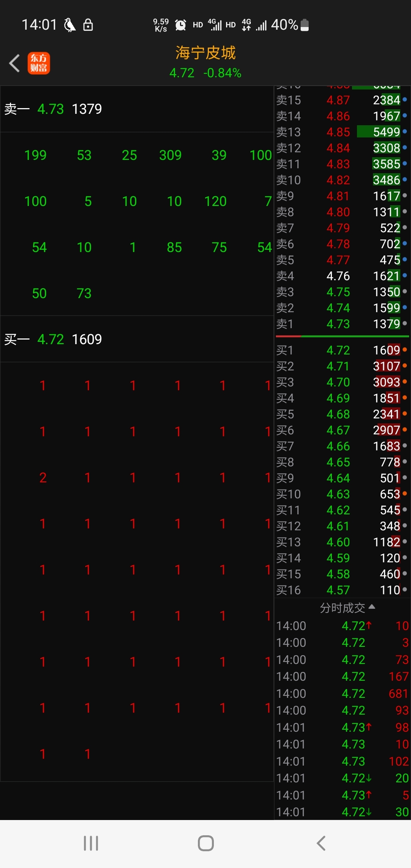This screenshot has height=868, width=411.
Task: Tap the 卖13 row with 5499 volume
Action: pos(342,132)
